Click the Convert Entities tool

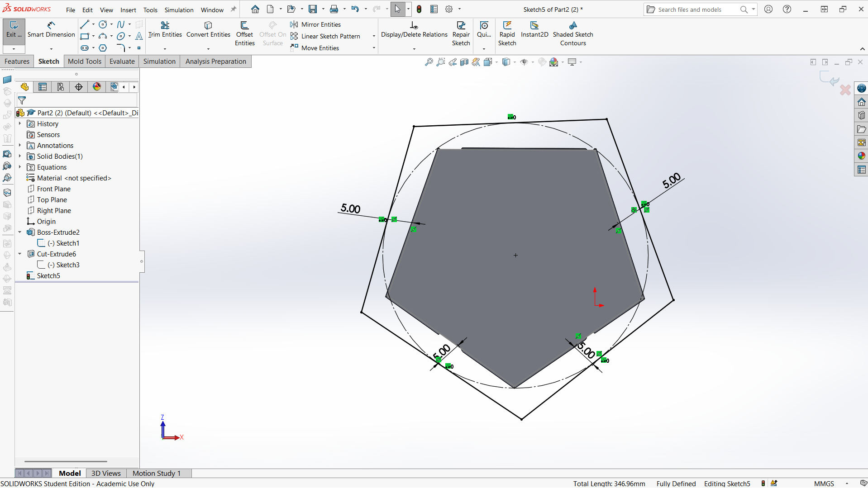pyautogui.click(x=208, y=30)
